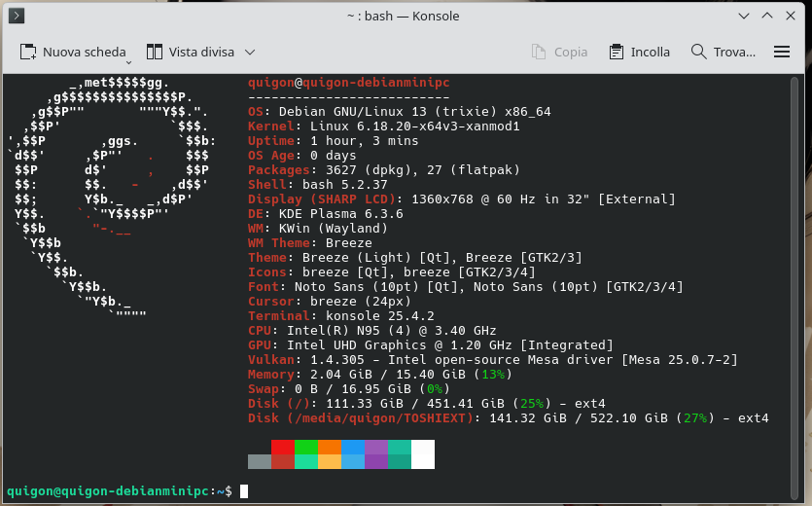Click the bash prompt cursor
The width and height of the screenshot is (812, 506).
pyautogui.click(x=244, y=491)
